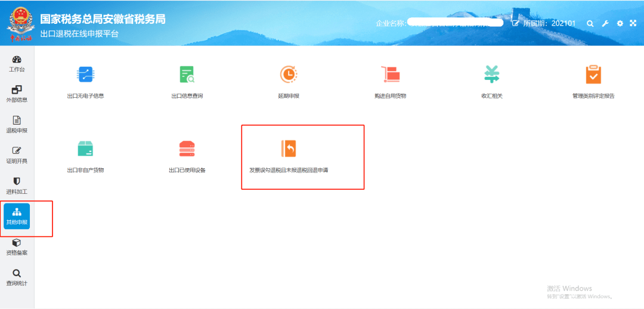Open the 出口非自产货物 box icon
644x309 pixels.
(86, 149)
